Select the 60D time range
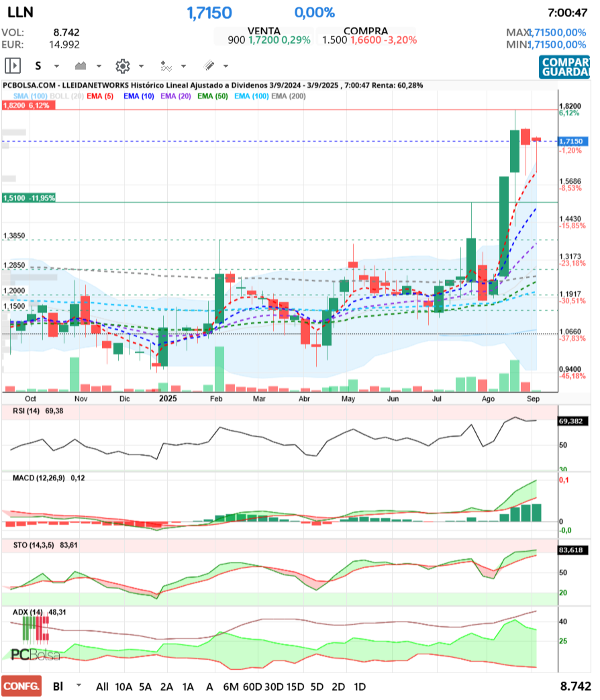 click(252, 687)
